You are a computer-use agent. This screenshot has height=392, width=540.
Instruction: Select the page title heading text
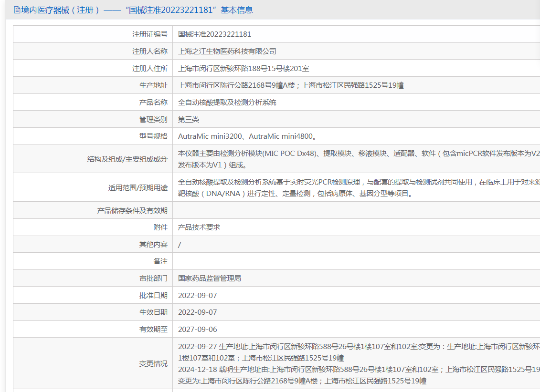(137, 10)
